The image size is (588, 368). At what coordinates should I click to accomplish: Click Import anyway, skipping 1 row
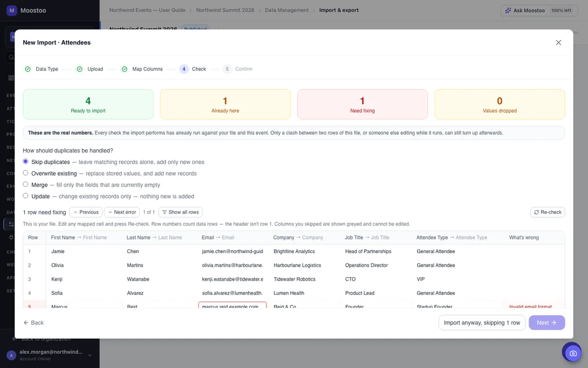point(482,323)
